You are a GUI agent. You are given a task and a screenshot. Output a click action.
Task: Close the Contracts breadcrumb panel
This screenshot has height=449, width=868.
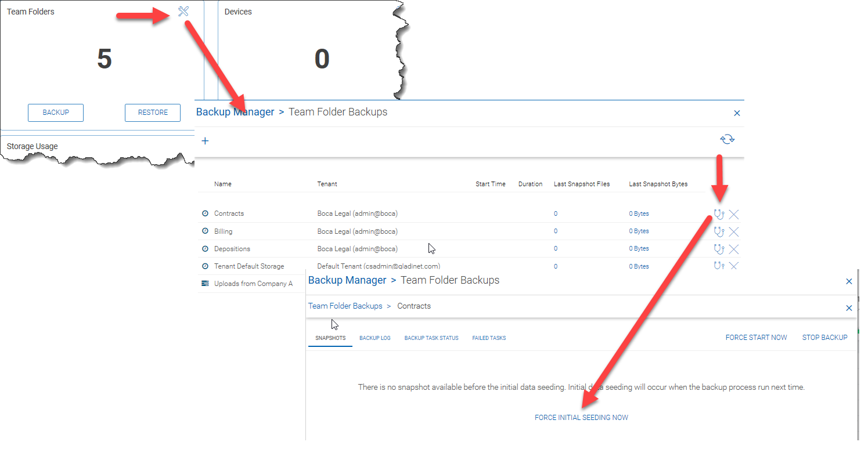[849, 308]
